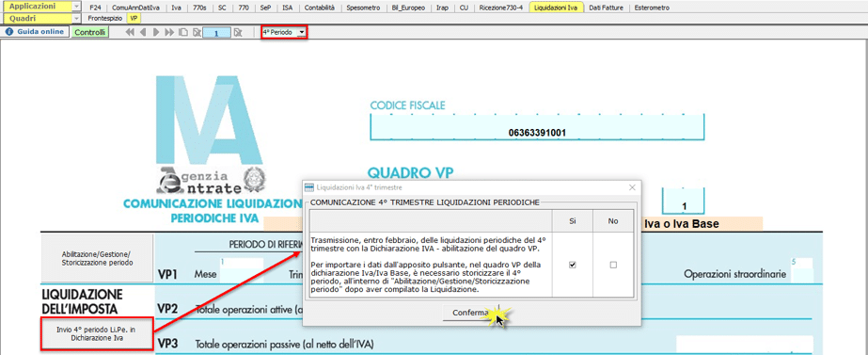Click the Conferma button
868x355 pixels.
click(471, 313)
